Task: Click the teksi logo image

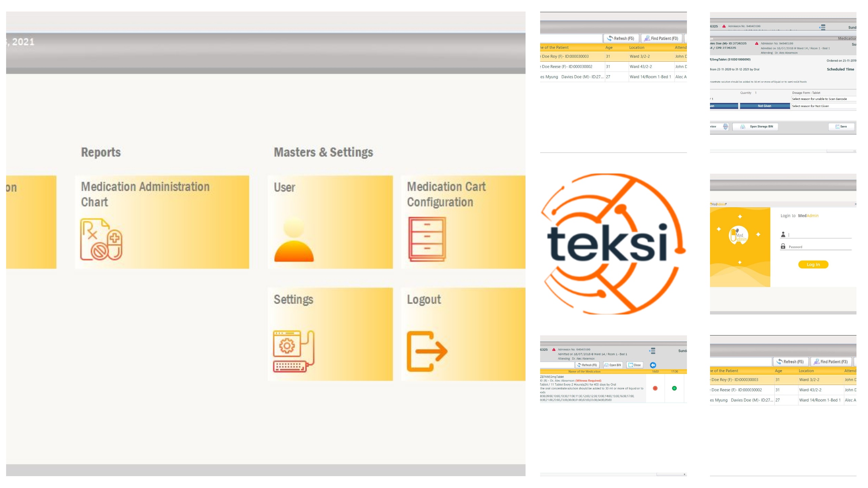Action: [x=613, y=244]
